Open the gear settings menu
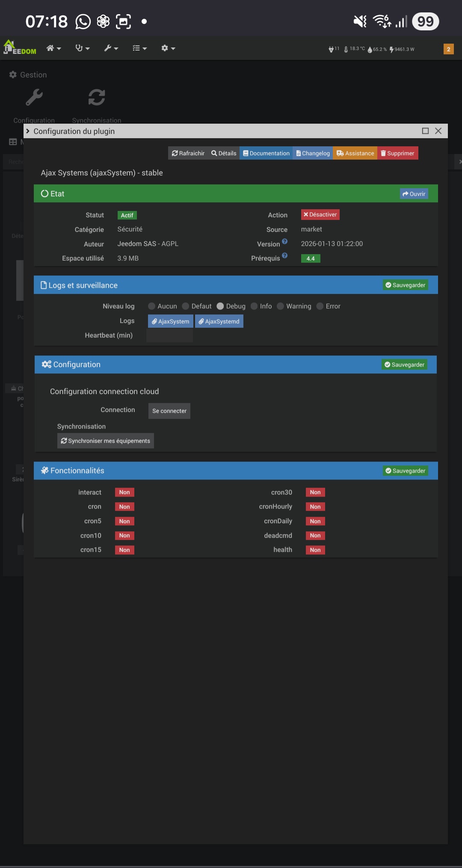Viewport: 462px width, 868px height. 168,48
